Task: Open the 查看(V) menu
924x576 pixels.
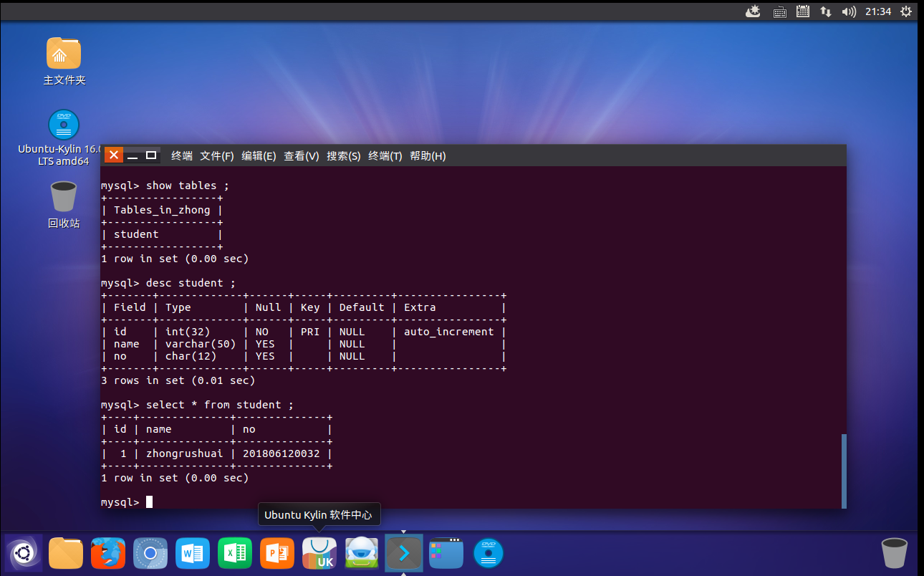Action: tap(302, 155)
